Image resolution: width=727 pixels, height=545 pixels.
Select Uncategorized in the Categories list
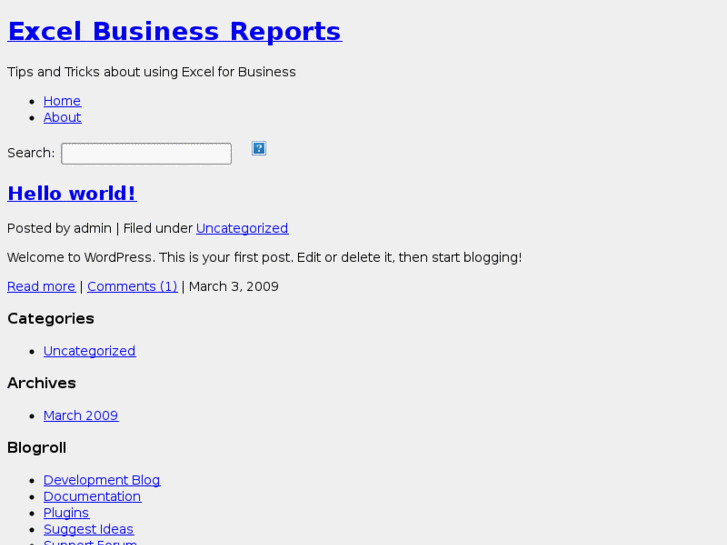(x=89, y=351)
